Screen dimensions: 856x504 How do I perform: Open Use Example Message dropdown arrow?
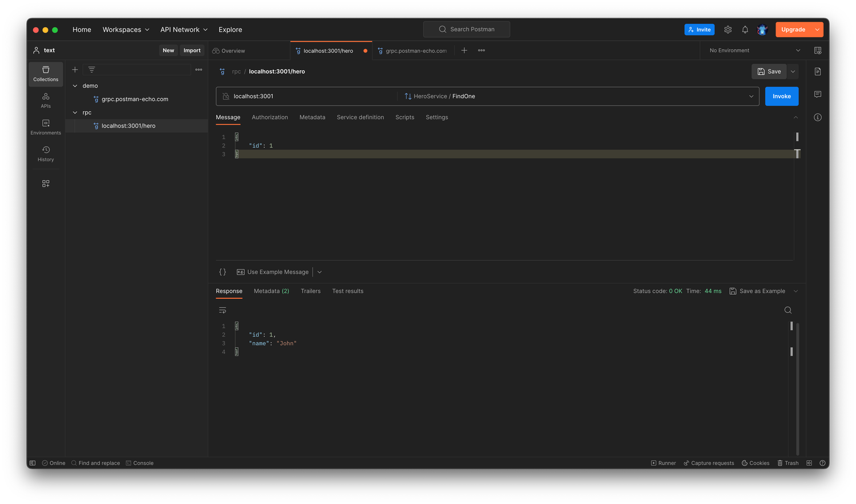(320, 272)
